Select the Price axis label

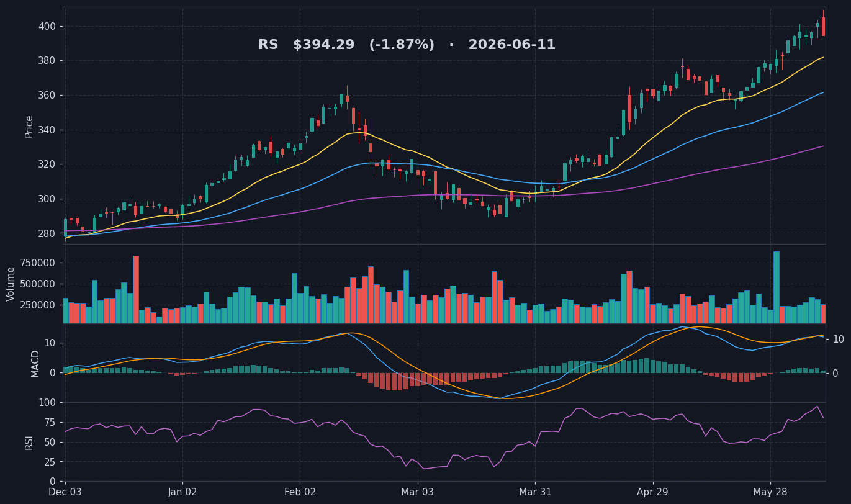[x=29, y=126]
